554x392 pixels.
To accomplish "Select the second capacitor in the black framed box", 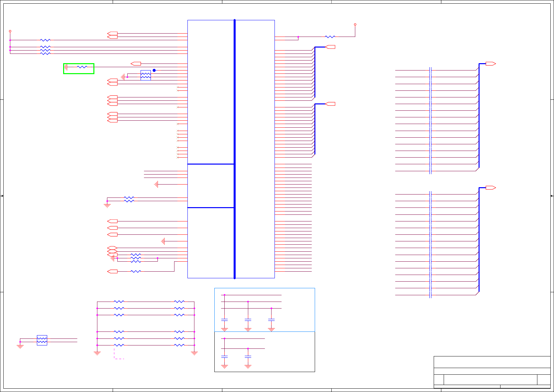I will click(248, 357).
